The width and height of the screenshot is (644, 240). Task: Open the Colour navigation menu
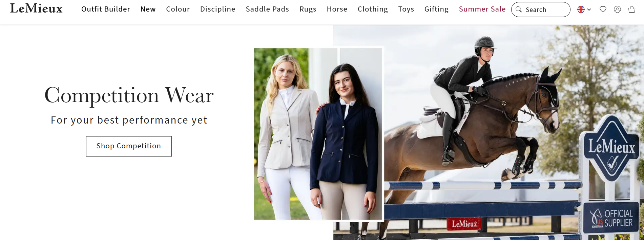(x=178, y=9)
